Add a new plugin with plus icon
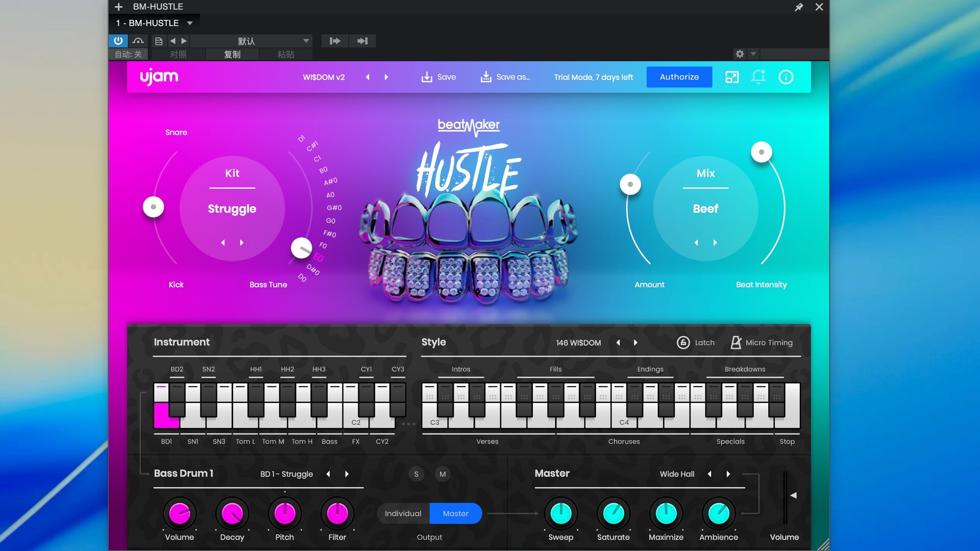 [x=118, y=7]
